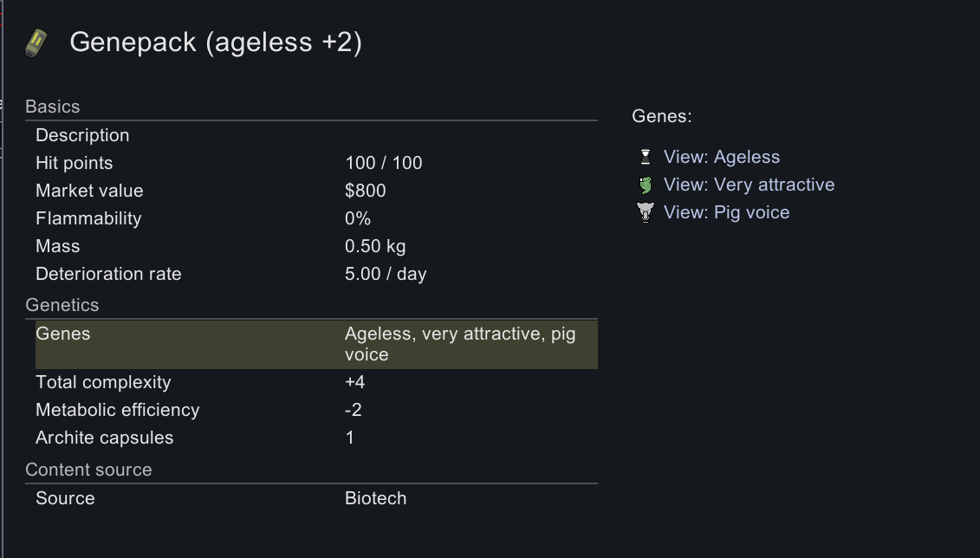Click the genepack icon beside the title
The image size is (980, 558).
pos(36,43)
